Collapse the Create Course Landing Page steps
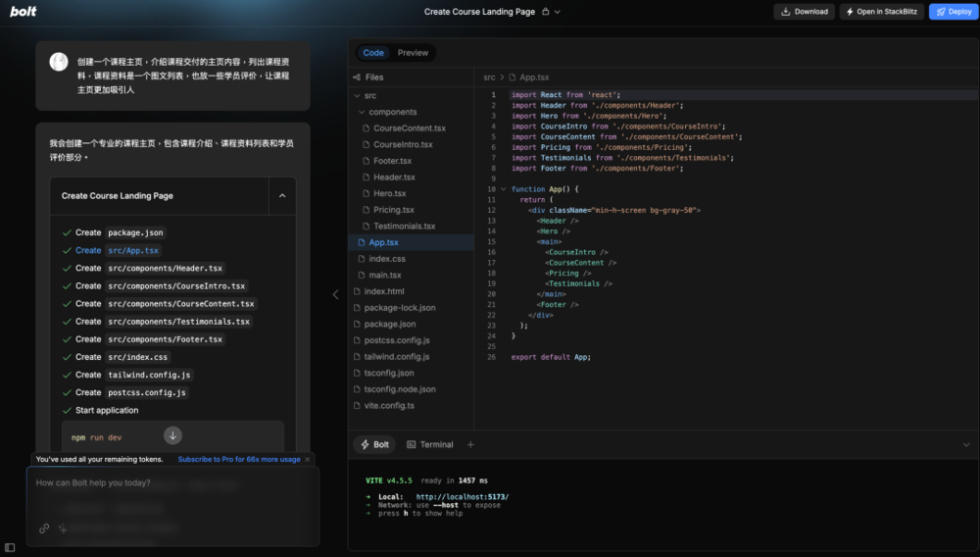Image resolution: width=980 pixels, height=557 pixels. 282,196
